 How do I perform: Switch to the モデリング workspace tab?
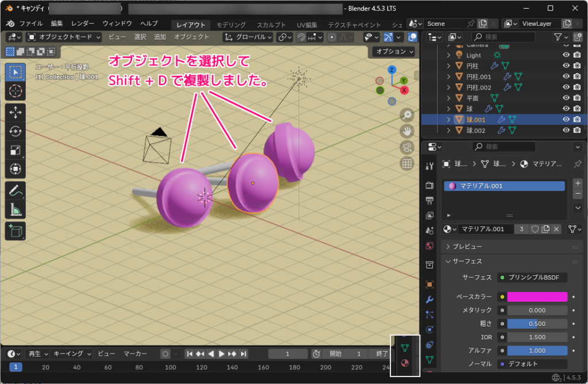click(231, 25)
